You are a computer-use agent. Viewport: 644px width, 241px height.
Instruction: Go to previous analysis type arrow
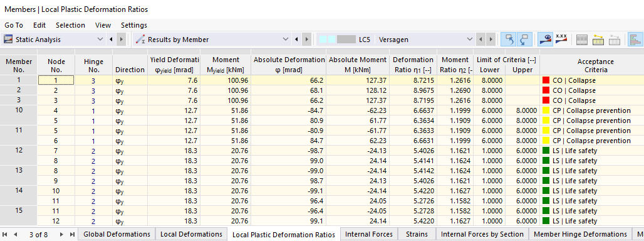click(x=111, y=40)
